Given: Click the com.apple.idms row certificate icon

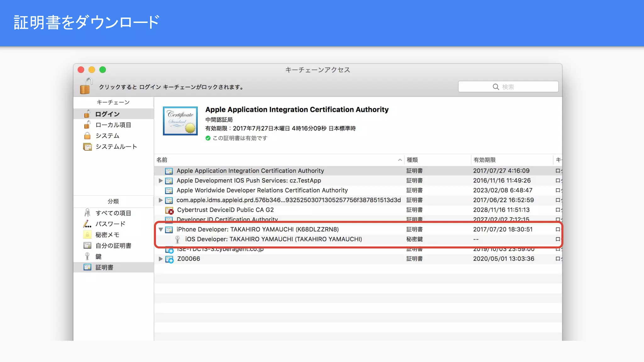Looking at the screenshot, I should 169,200.
